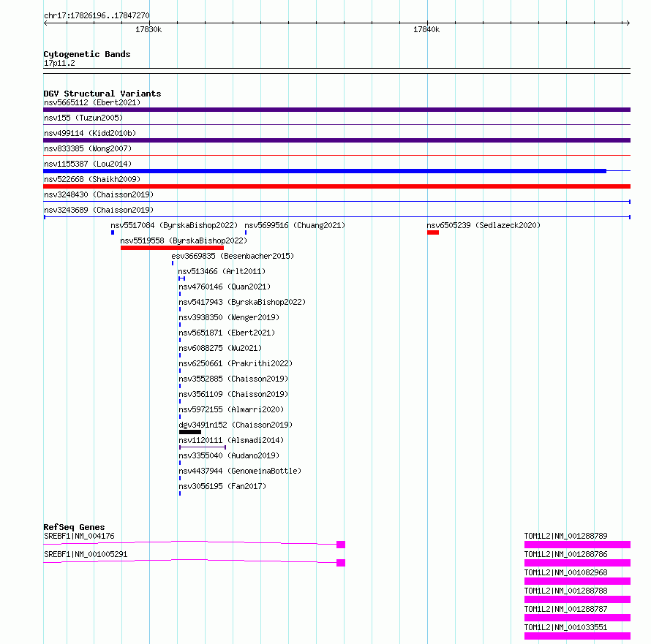Click the purple span glyph under nsv1120111
The image size is (651, 644).
click(203, 447)
